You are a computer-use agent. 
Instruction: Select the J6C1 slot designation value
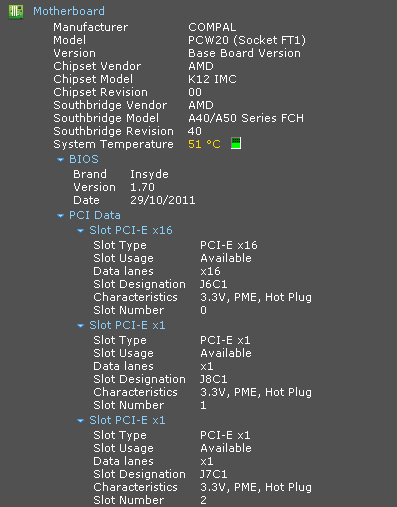(213, 284)
